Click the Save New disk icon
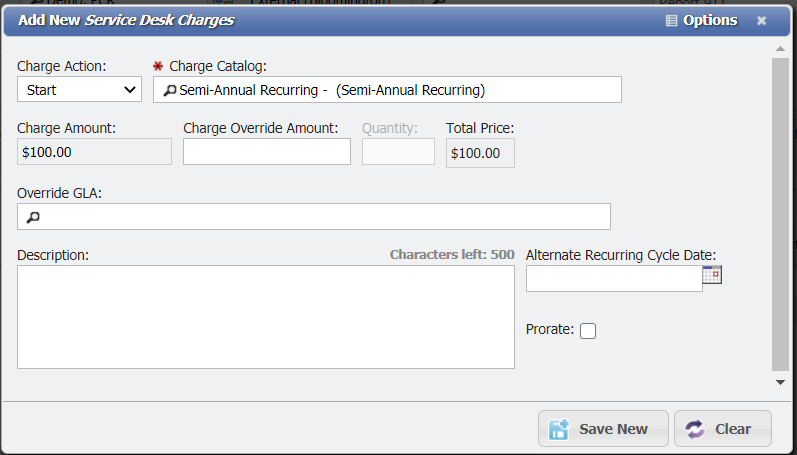This screenshot has height=455, width=797. [x=559, y=429]
